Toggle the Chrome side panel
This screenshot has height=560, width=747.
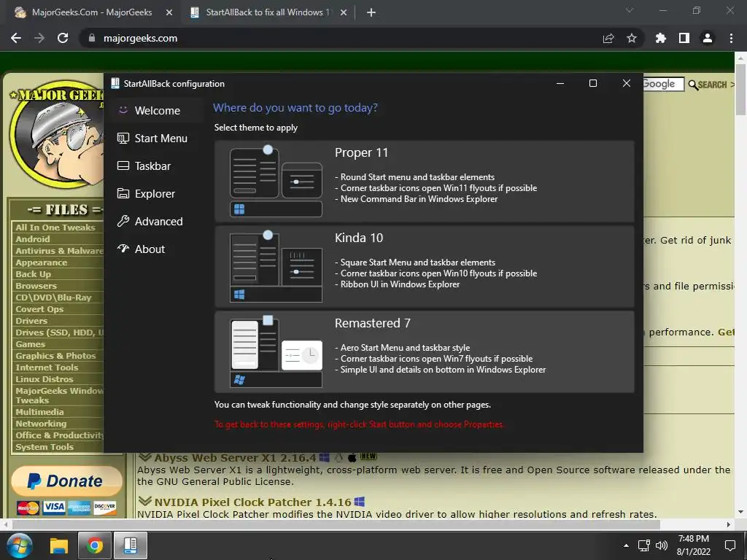(684, 38)
